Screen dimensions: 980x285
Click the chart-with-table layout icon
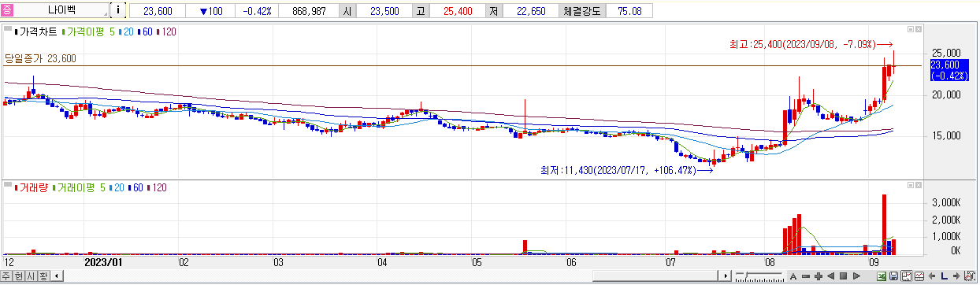tap(919, 276)
